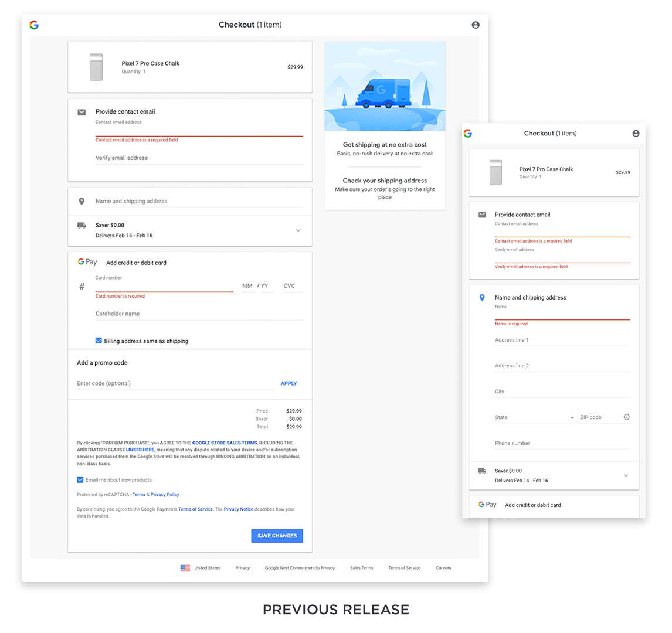Uncheck Email me about new products
The height and width of the screenshot is (633, 672).
coord(80,479)
